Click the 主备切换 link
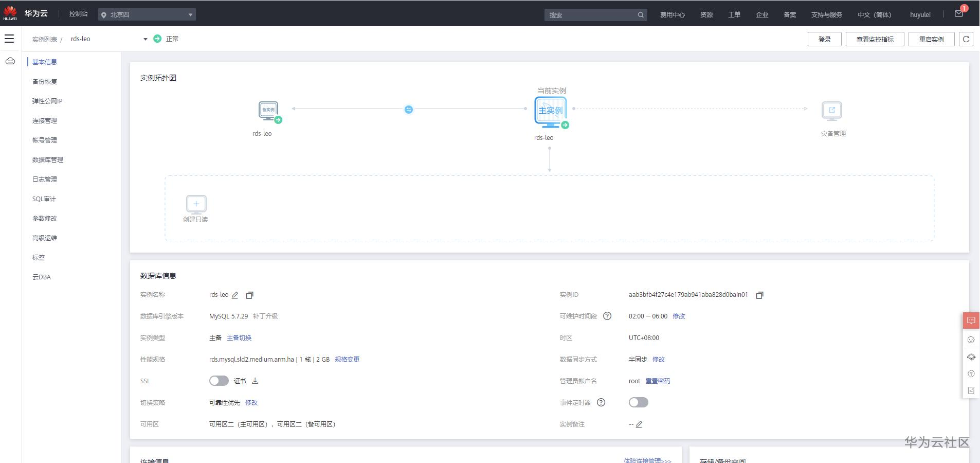The width and height of the screenshot is (980, 463). coord(239,337)
